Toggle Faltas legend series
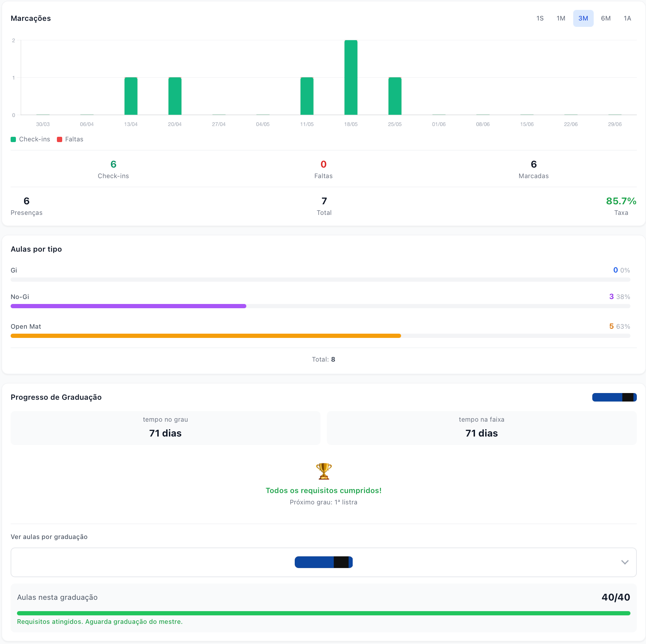The height and width of the screenshot is (644, 646). 70,139
